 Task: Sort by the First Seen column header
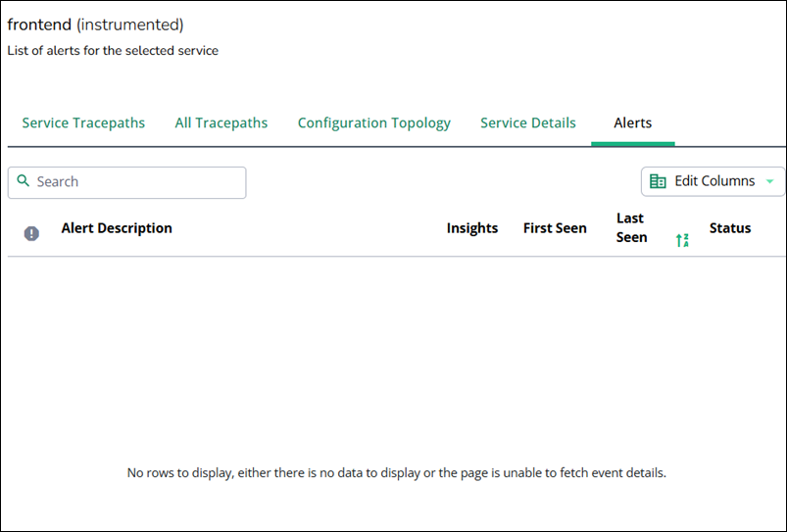555,228
